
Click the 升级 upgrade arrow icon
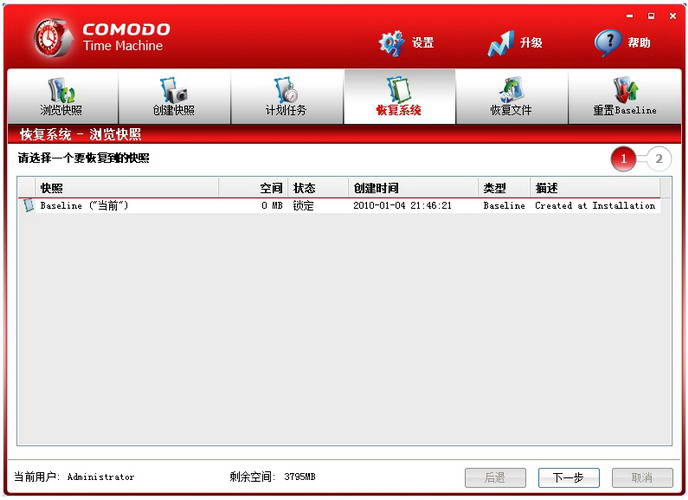click(501, 43)
